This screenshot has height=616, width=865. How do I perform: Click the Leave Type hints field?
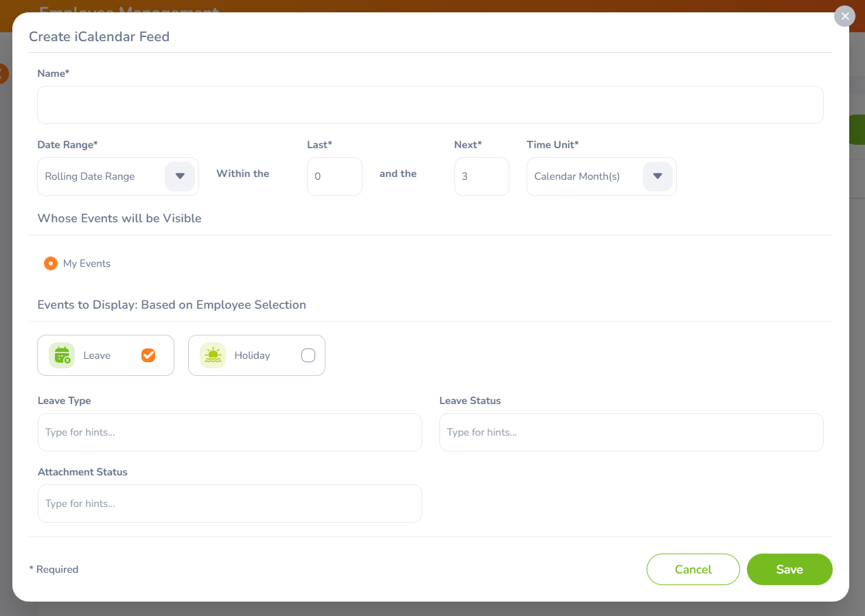pyautogui.click(x=229, y=432)
